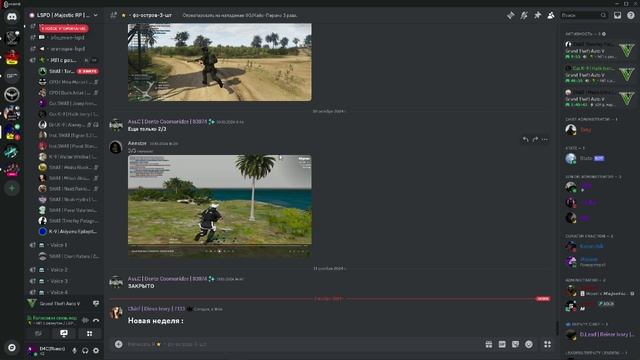The width and height of the screenshot is (640, 360).
Task: Click the chat area scrollbar thumb
Action: (557, 327)
